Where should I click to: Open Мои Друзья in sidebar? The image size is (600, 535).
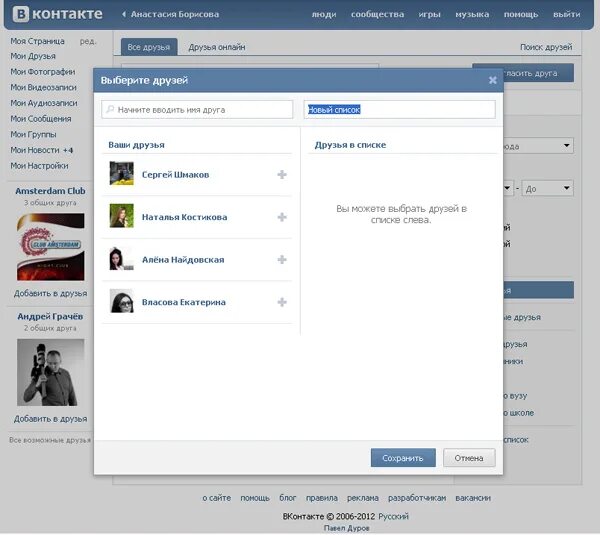click(x=33, y=56)
